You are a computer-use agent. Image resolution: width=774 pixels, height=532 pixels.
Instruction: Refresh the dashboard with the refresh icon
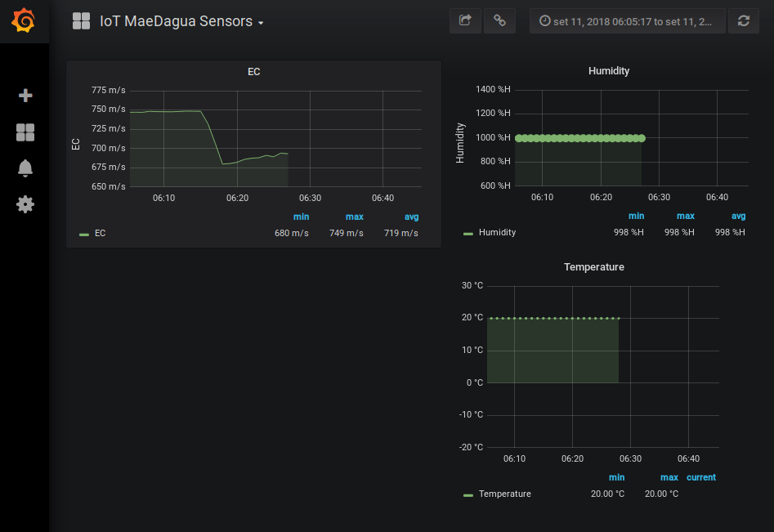pyautogui.click(x=743, y=21)
